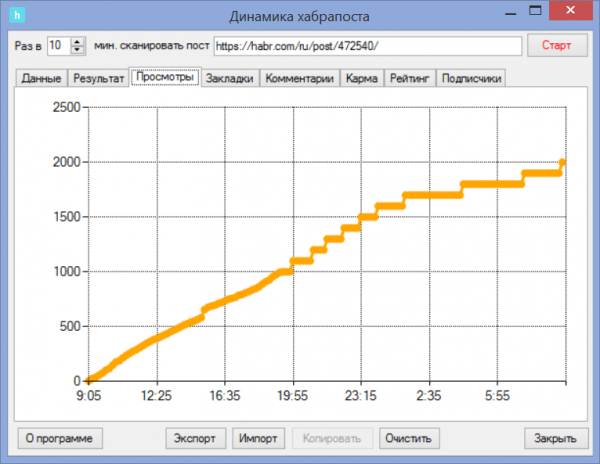Open the Комментарии tab
600x464 pixels.
click(x=300, y=78)
